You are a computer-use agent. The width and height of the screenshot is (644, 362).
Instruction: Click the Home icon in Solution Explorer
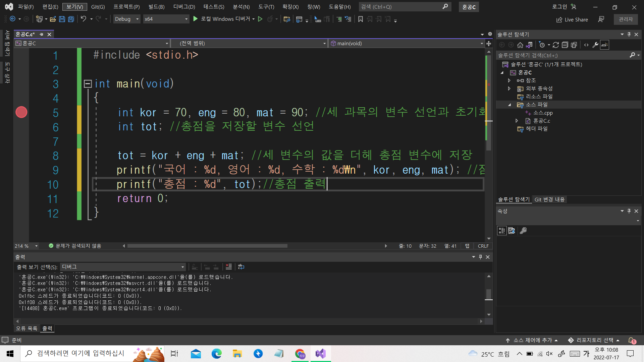pyautogui.click(x=520, y=45)
